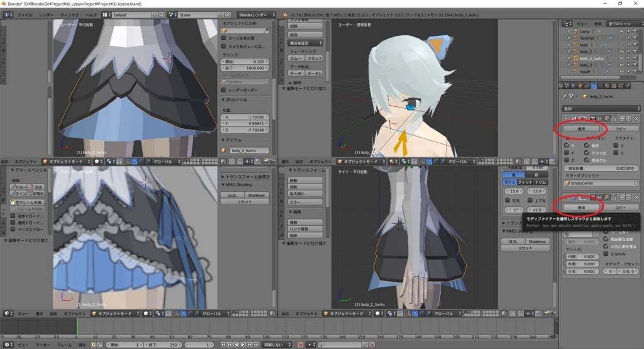Select translate manipulator arrow in top-left viewport
This screenshot has height=349, width=644.
[x=135, y=162]
